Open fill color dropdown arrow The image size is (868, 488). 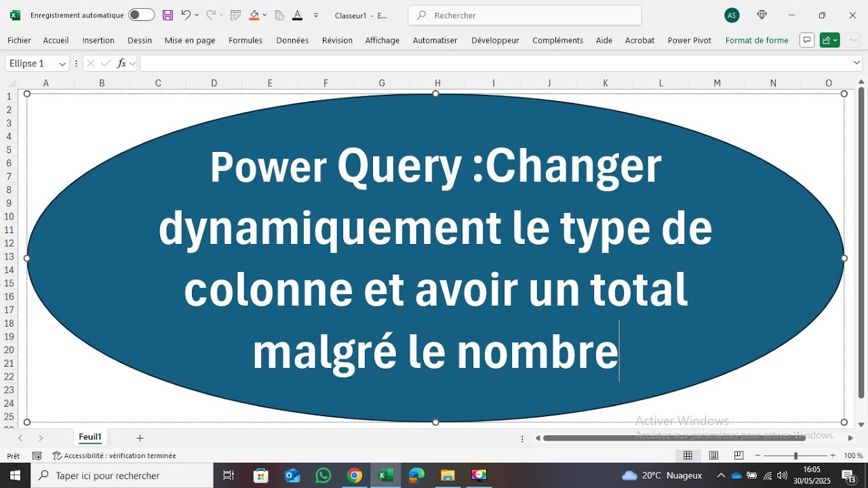(x=264, y=15)
